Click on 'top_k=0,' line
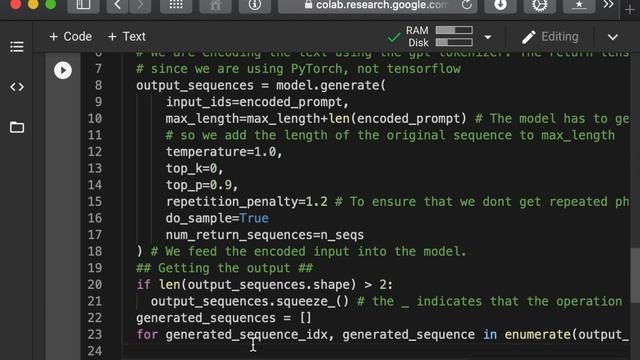The image size is (640, 360). (x=195, y=169)
